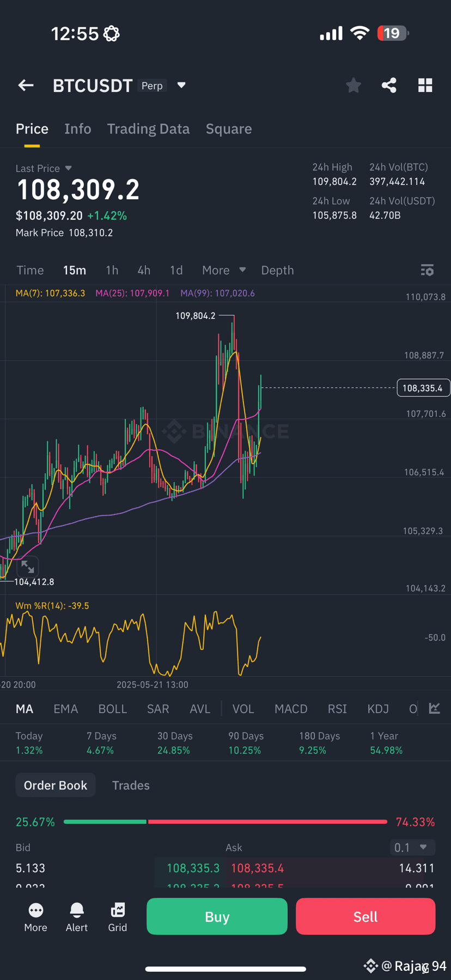
Task: Tap the red Sell button
Action: click(365, 916)
